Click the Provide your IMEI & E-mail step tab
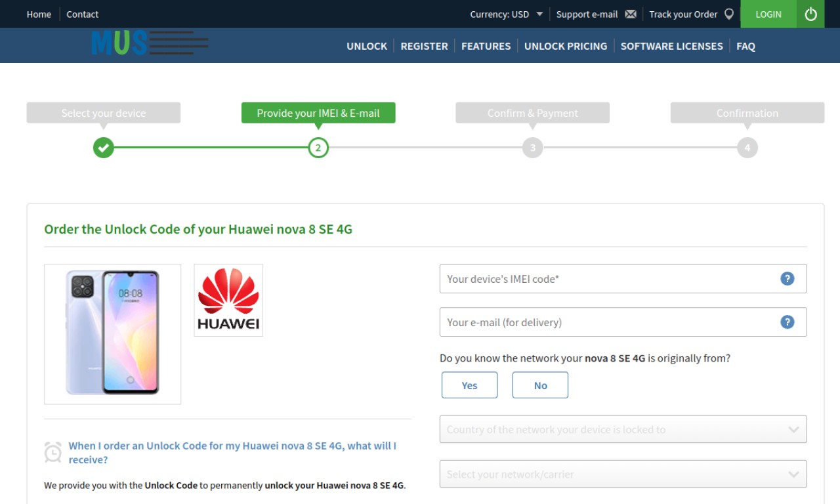840x504 pixels. 318,113
